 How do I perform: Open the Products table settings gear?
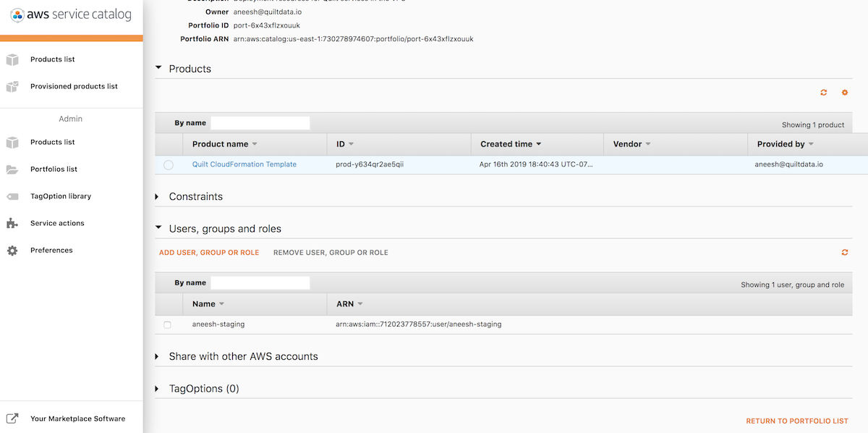point(845,93)
